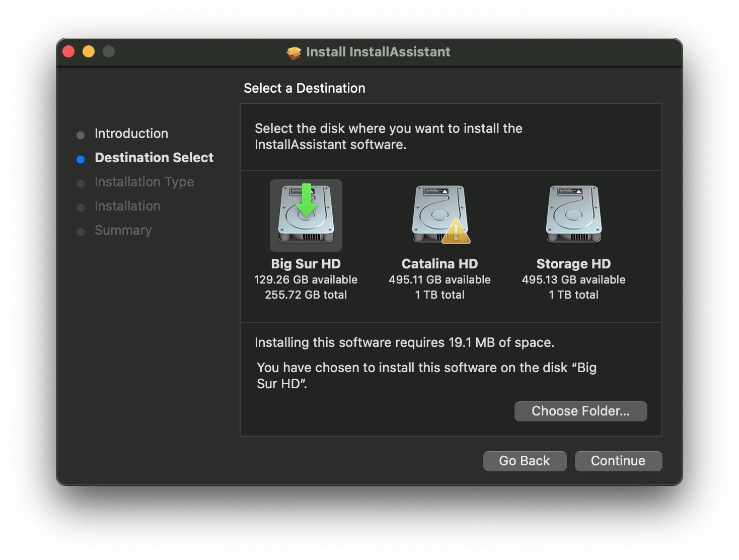Click the Big Sur HD label

tap(306, 264)
